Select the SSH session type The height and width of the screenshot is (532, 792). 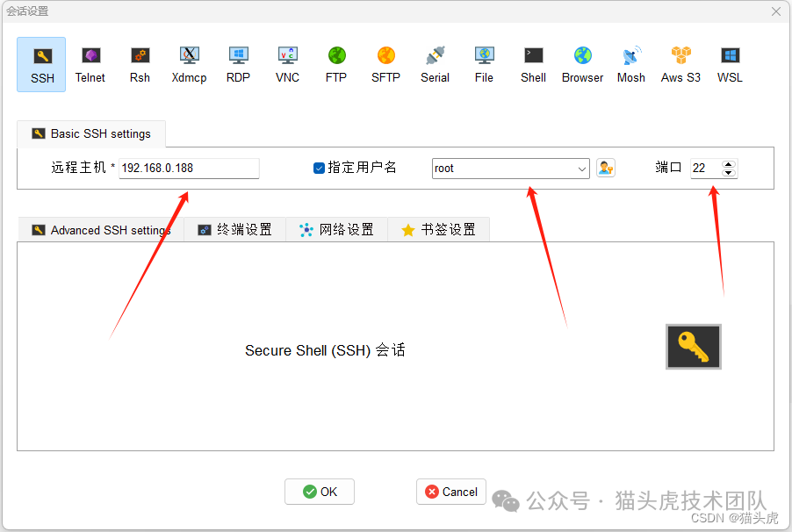(41, 64)
